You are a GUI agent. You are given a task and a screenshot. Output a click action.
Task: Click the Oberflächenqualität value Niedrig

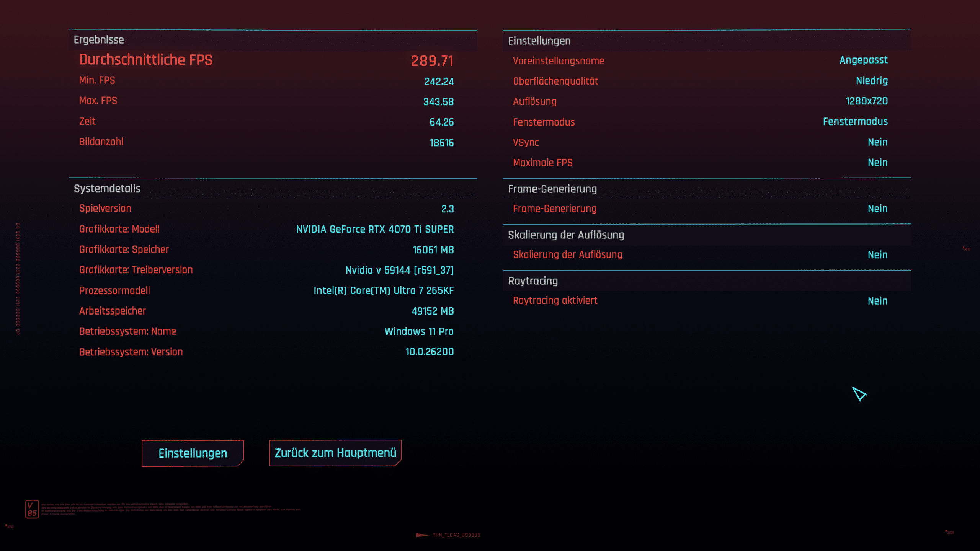(872, 80)
